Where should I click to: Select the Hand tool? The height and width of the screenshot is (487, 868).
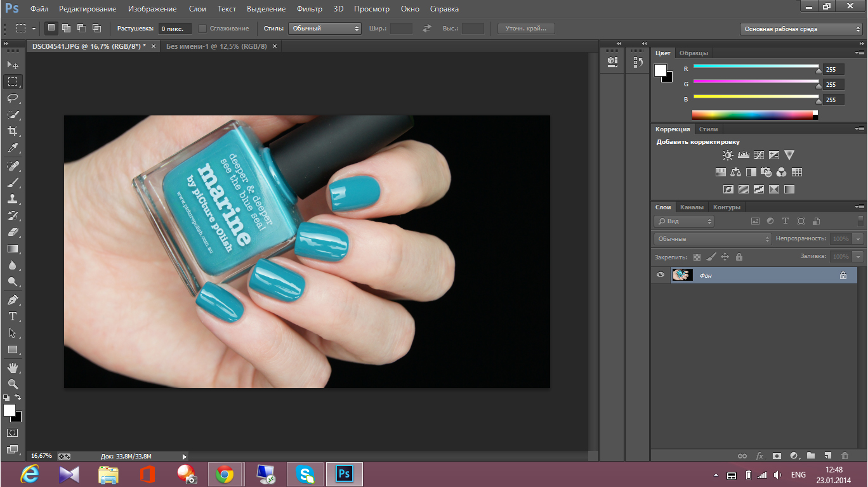point(13,368)
